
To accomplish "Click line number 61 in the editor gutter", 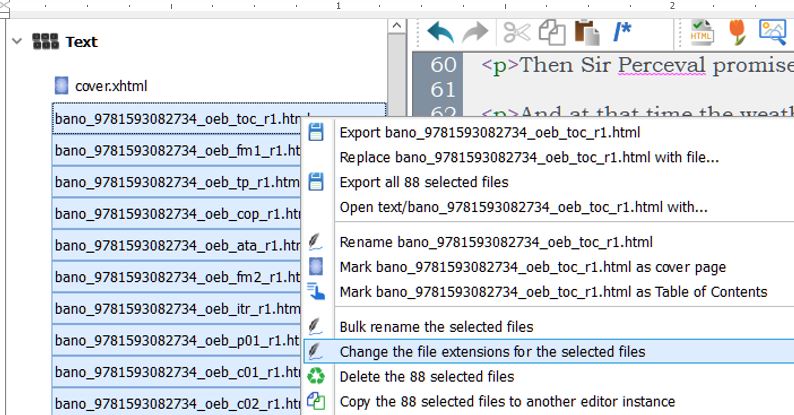I will (x=443, y=90).
